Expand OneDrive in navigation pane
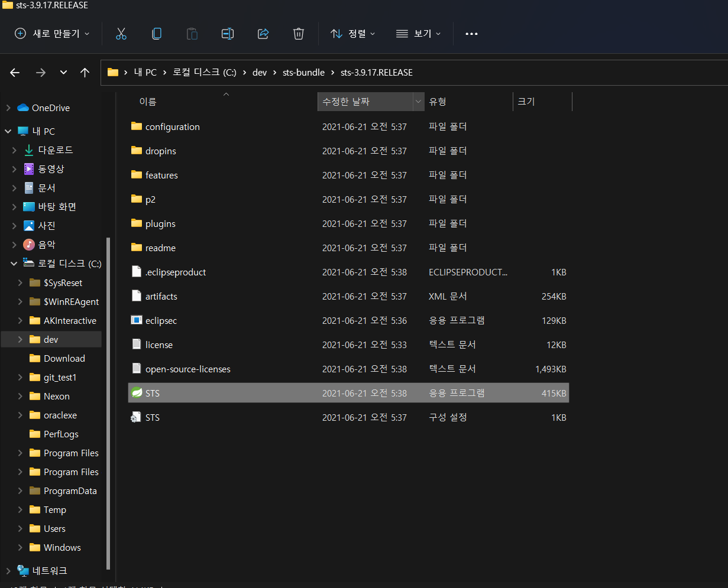The image size is (728, 588). coord(8,108)
